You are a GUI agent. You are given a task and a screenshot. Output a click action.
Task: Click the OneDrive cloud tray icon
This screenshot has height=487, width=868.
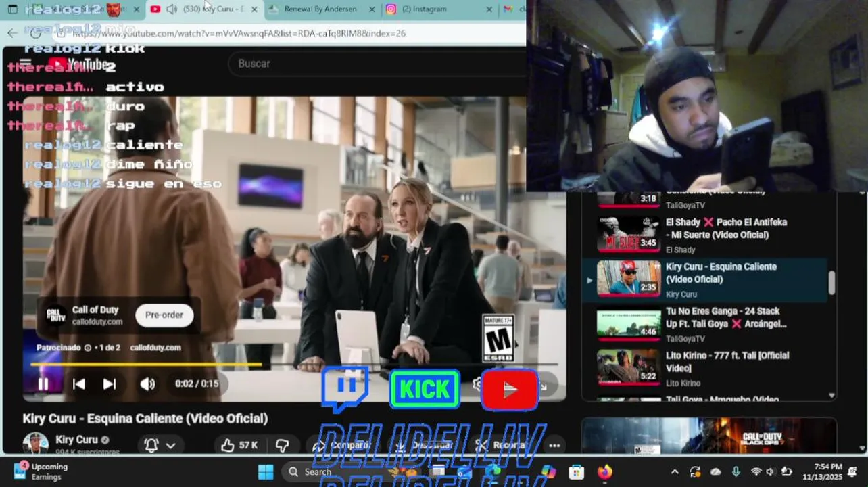pyautogui.click(x=716, y=472)
